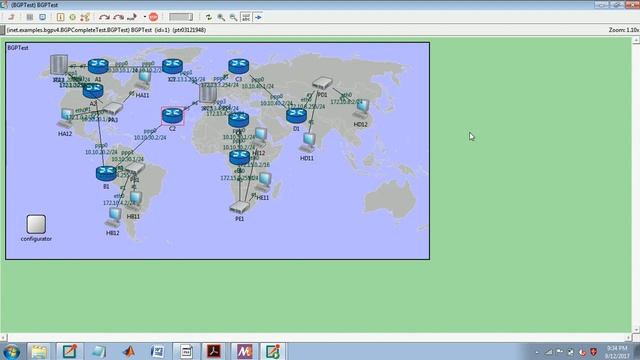Select router B1 in South America
The image size is (640, 360).
click(x=106, y=173)
